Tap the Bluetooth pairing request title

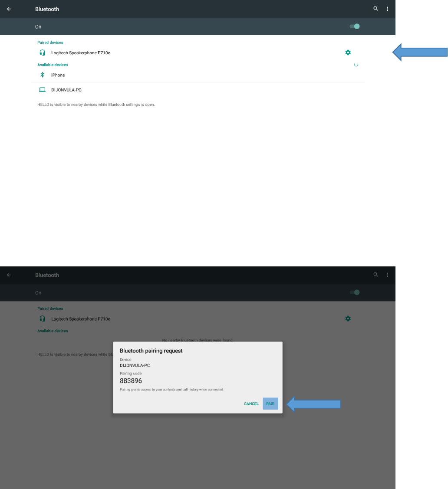[x=151, y=351]
